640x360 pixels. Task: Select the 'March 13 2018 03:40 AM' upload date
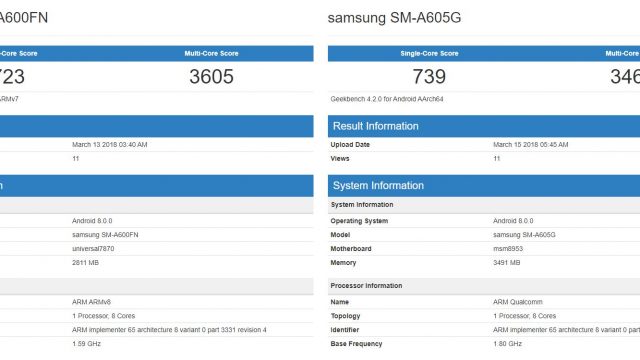(109, 144)
